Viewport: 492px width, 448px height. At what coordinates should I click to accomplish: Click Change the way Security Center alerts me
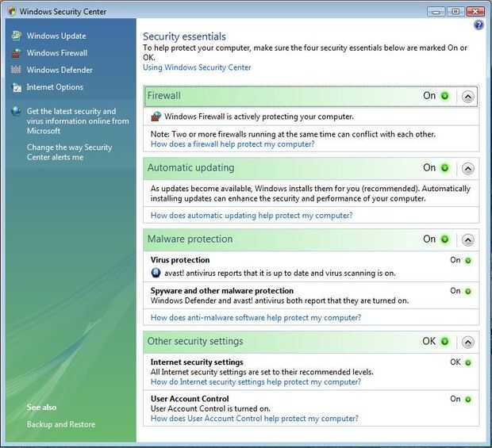[x=69, y=152]
